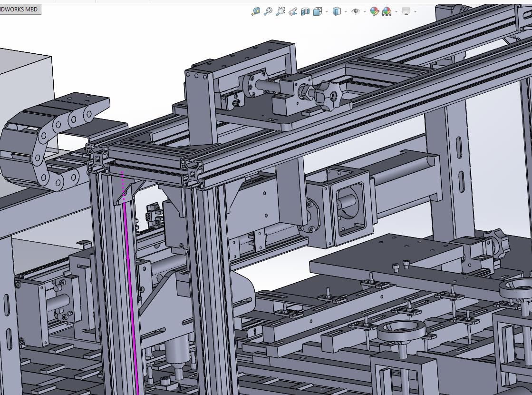Click the Display Style icon
The height and width of the screenshot is (395, 532).
[337, 11]
